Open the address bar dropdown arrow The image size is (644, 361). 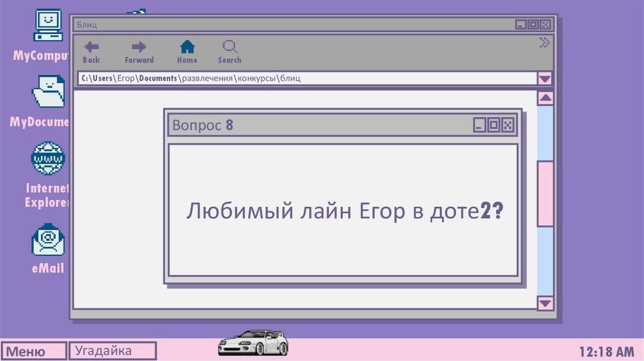tap(545, 79)
